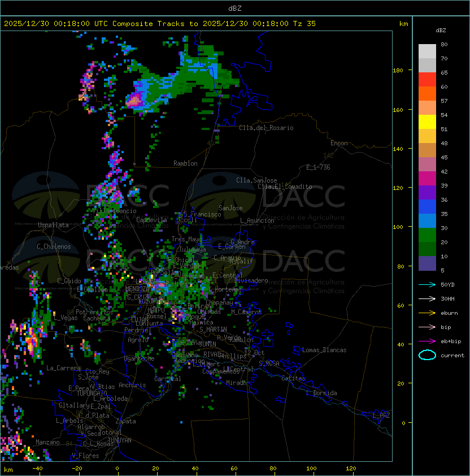The height and width of the screenshot is (476, 470).
Task: Click the 'Catitas' map label
Action: [293, 378]
